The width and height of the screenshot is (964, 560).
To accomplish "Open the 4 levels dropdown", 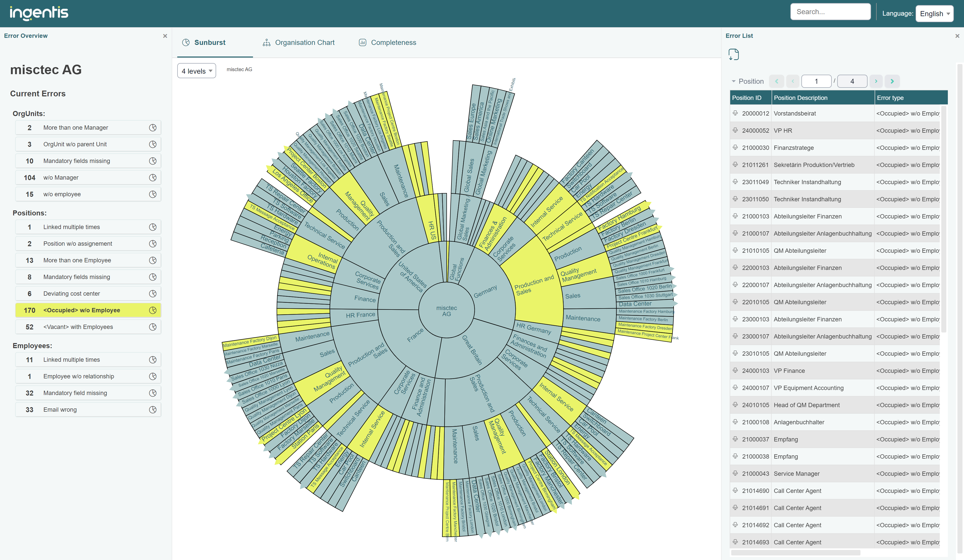I will click(x=196, y=70).
